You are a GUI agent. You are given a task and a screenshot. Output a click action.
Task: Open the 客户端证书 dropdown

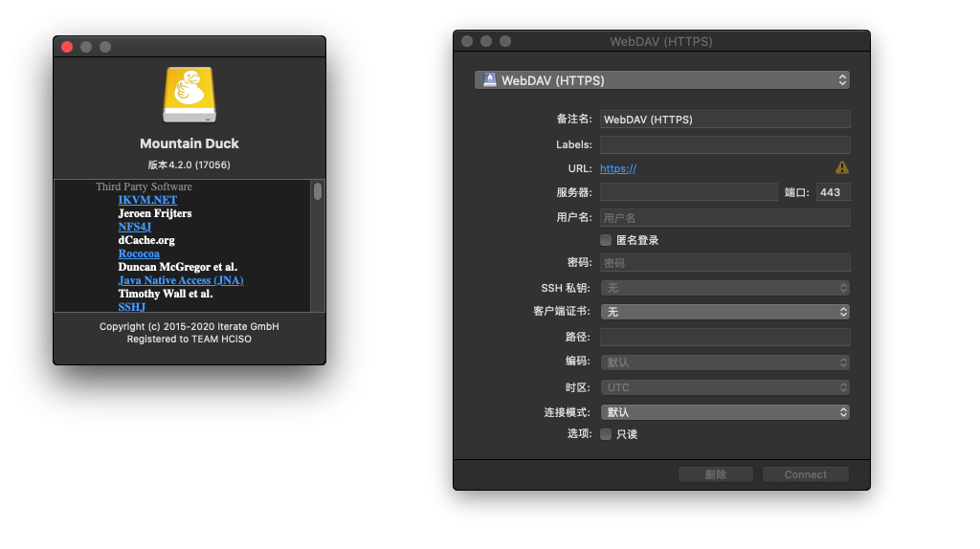pyautogui.click(x=725, y=312)
